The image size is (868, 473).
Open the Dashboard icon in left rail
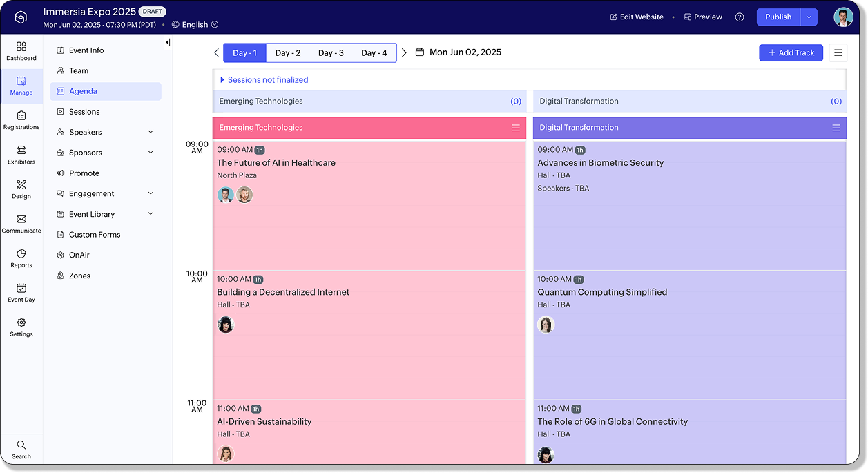tap(21, 46)
